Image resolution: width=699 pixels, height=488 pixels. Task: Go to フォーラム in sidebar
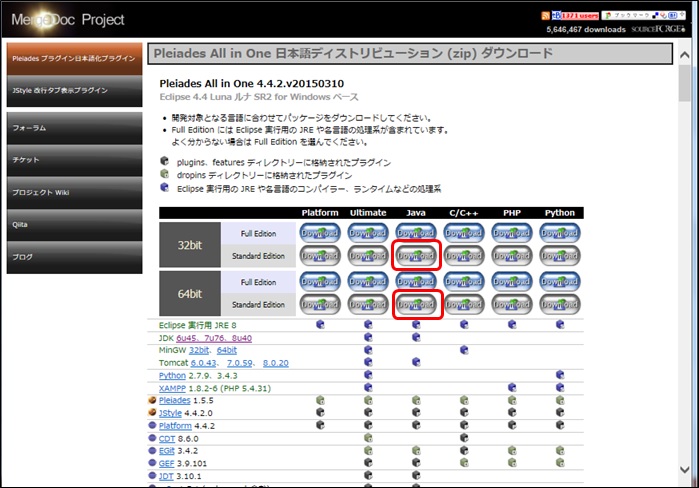(74, 128)
